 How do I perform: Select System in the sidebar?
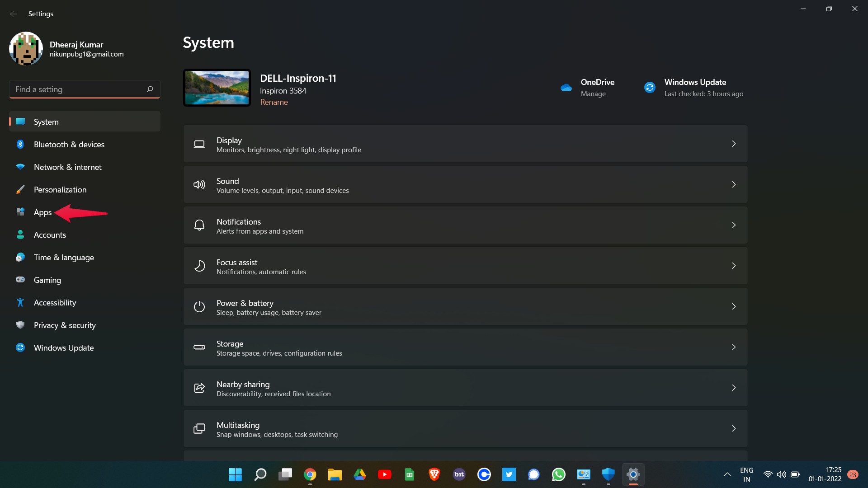[85, 122]
